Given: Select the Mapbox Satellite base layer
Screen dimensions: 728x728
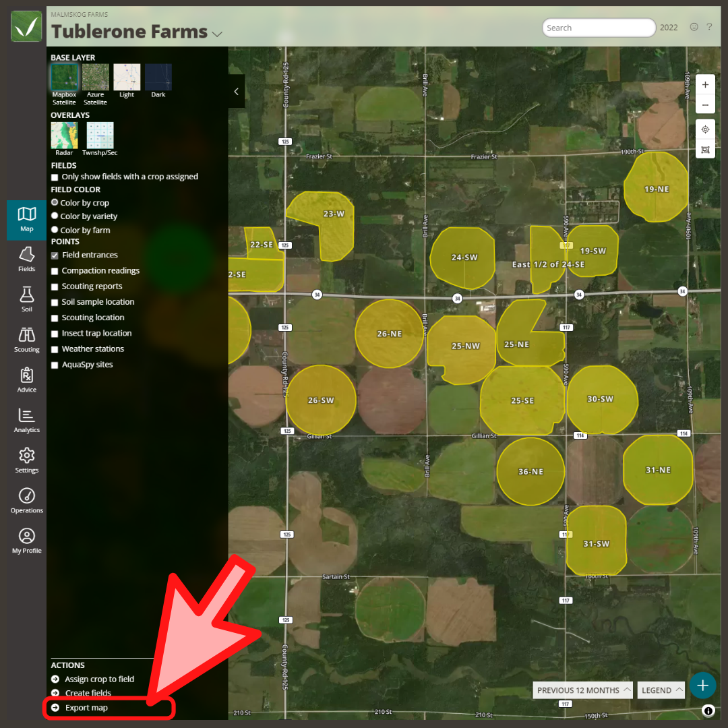Looking at the screenshot, I should click(64, 77).
